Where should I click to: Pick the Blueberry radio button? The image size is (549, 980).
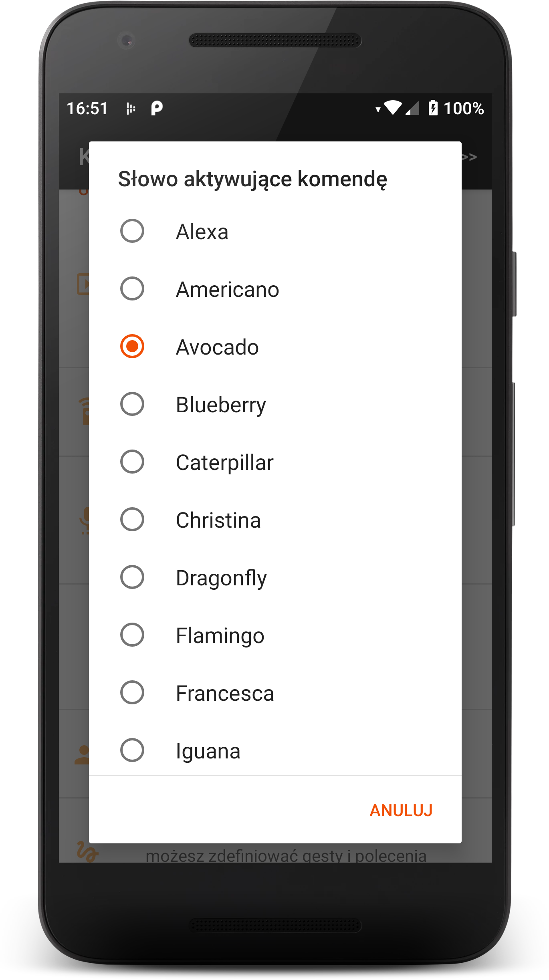(132, 404)
